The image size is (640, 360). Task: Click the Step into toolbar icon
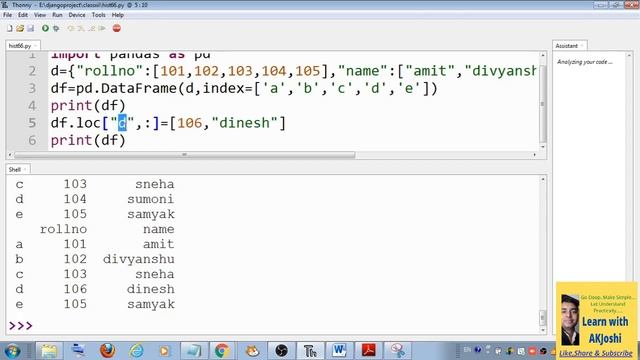tap(81, 28)
